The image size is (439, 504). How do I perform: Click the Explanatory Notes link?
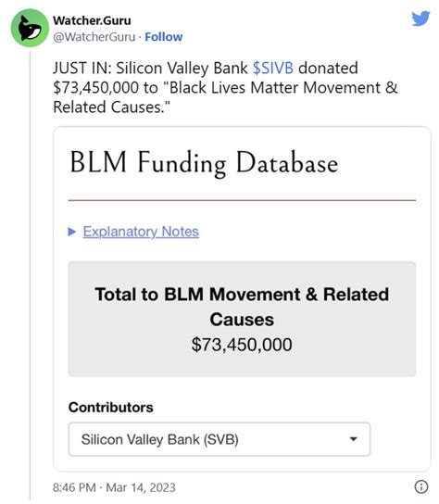141,232
